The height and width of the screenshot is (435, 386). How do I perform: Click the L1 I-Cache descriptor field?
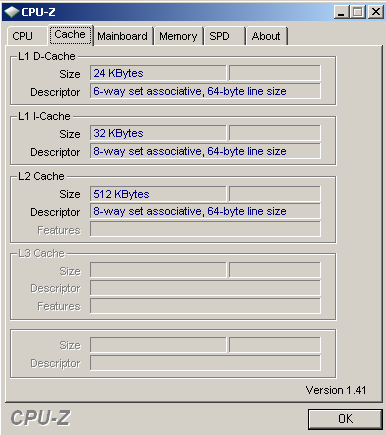[205, 151]
